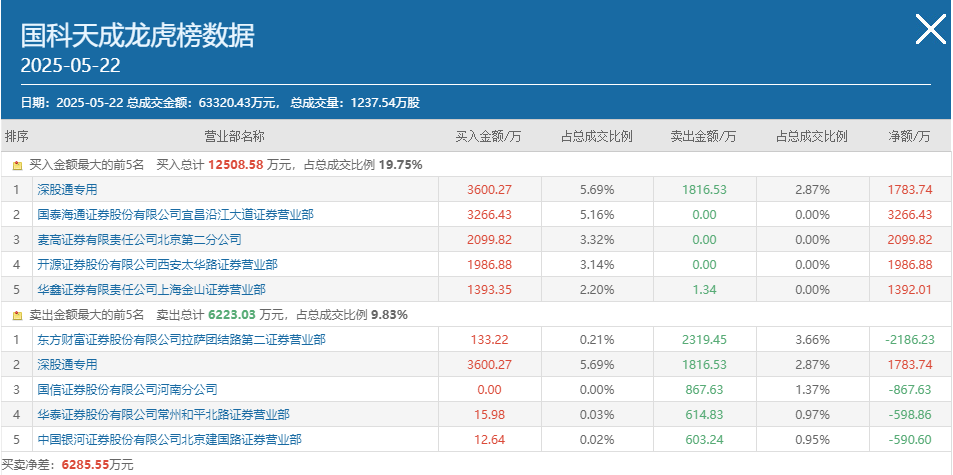This screenshot has height=475, width=953.
Task: Open 开源证券西安太华路证券营业部 link
Action: click(157, 264)
